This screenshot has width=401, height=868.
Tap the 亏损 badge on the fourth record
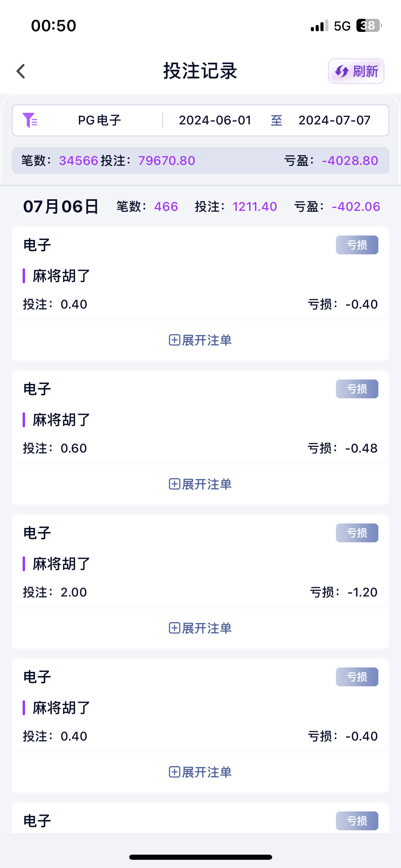(357, 677)
